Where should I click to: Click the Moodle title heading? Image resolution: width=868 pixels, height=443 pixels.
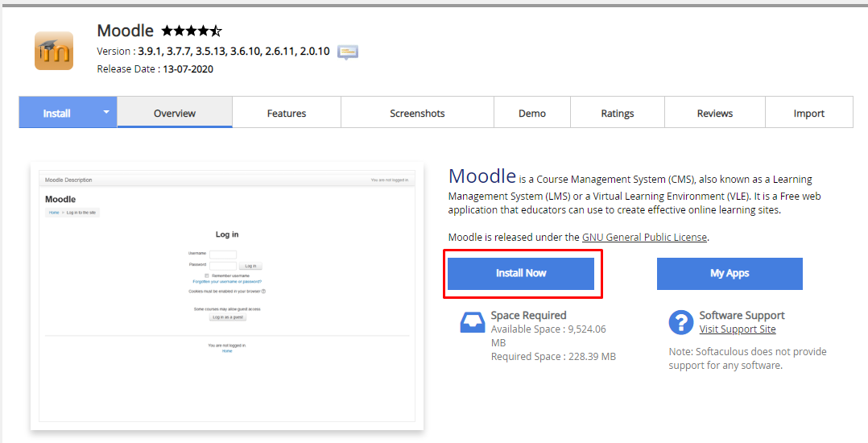[125, 31]
